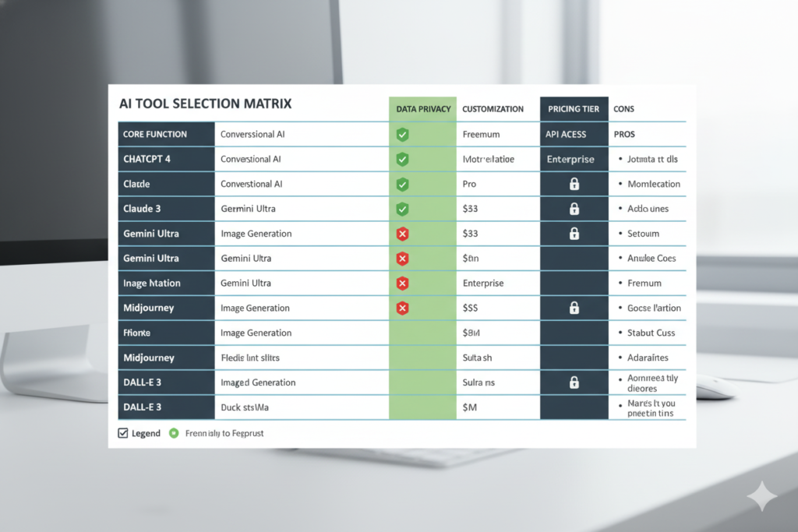Click the AI TOOL SELECTION MATRIX title

point(205,103)
